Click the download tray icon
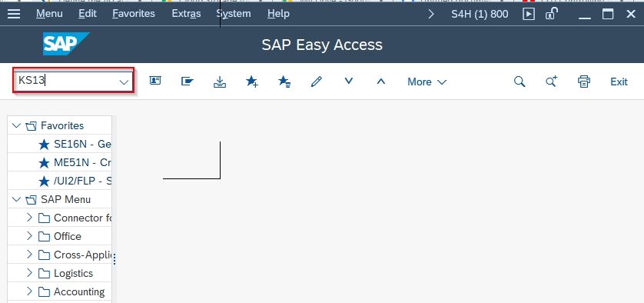 pyautogui.click(x=220, y=82)
